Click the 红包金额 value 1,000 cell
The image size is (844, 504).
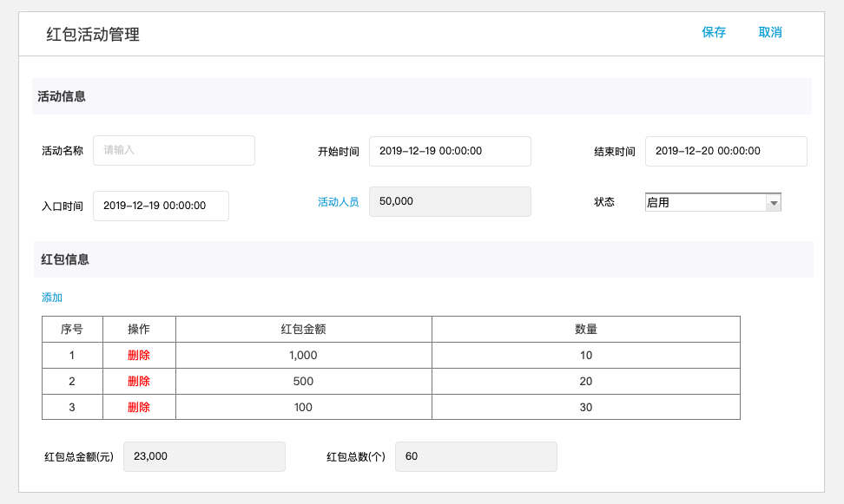click(x=303, y=355)
